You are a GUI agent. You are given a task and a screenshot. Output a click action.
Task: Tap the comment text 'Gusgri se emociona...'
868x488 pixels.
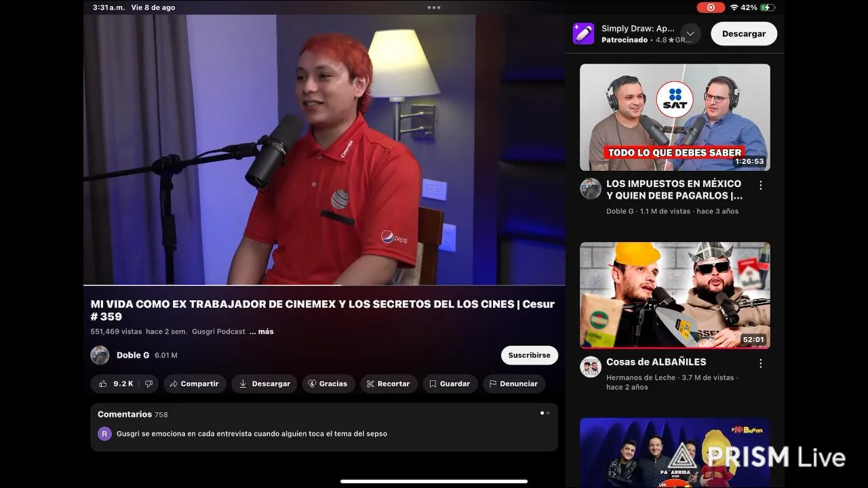coord(252,434)
